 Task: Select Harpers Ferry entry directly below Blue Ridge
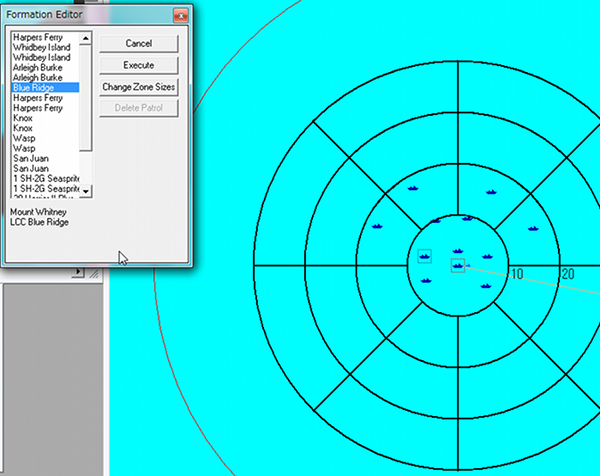[x=45, y=98]
